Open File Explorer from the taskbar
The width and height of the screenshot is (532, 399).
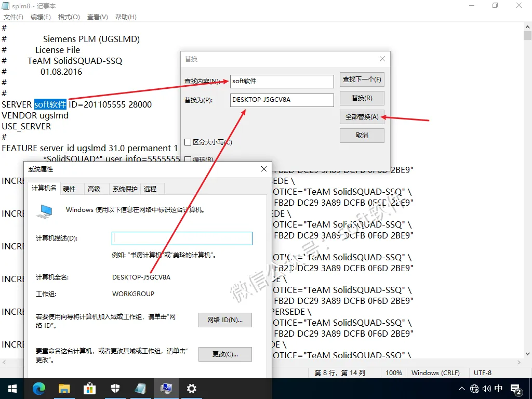[64, 389]
